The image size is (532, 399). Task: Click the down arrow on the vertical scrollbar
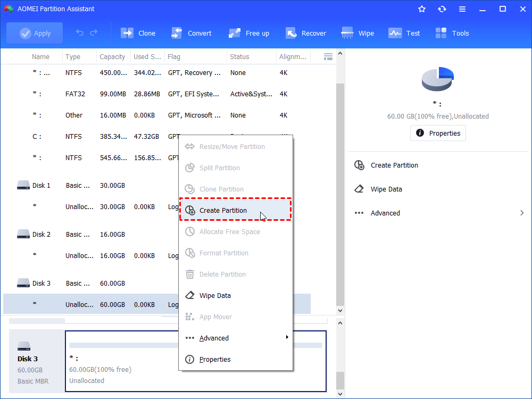[340, 310]
